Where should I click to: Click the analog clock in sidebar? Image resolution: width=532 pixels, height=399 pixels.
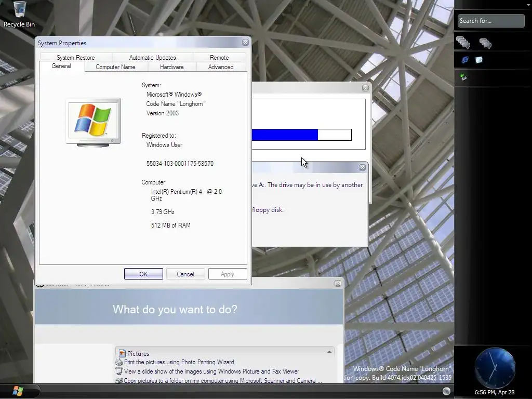tap(495, 367)
